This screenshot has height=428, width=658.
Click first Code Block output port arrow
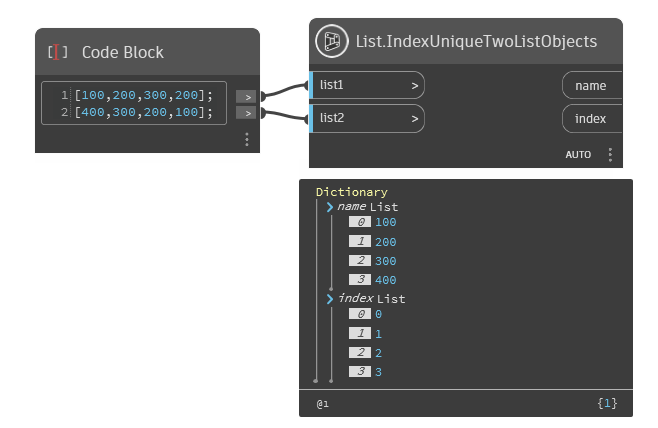pos(245,96)
